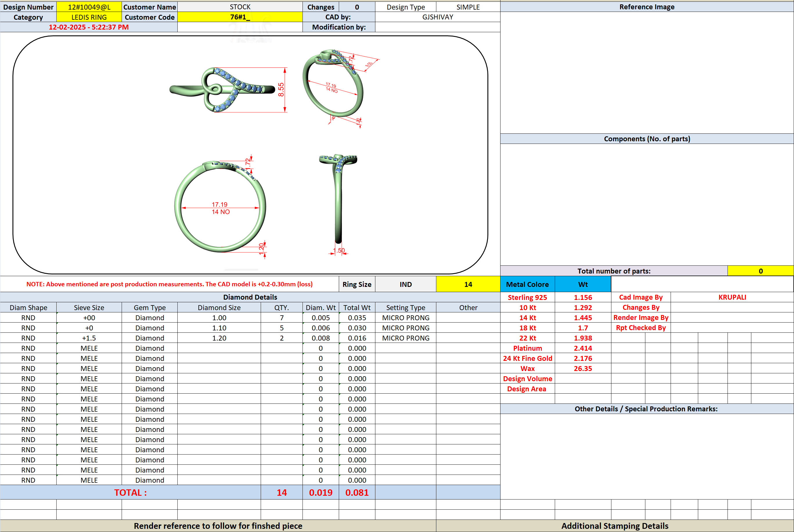This screenshot has height=532, width=794.
Task: Select the 24 Kt Fine Gold weight 2.176
Action: pyautogui.click(x=583, y=358)
